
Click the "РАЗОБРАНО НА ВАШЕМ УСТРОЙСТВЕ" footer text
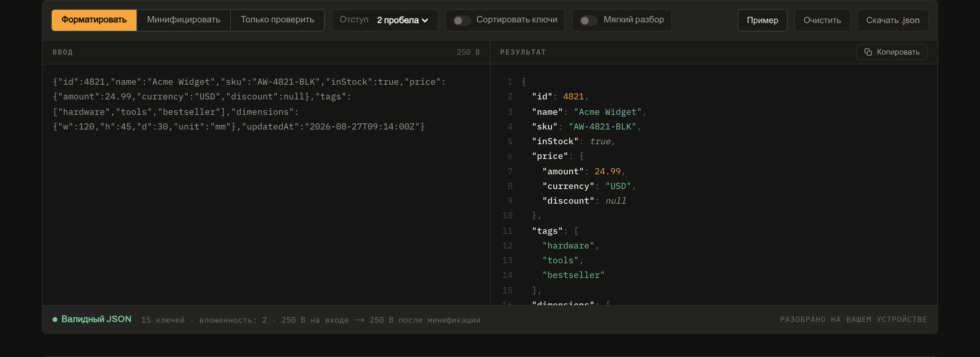click(x=853, y=320)
